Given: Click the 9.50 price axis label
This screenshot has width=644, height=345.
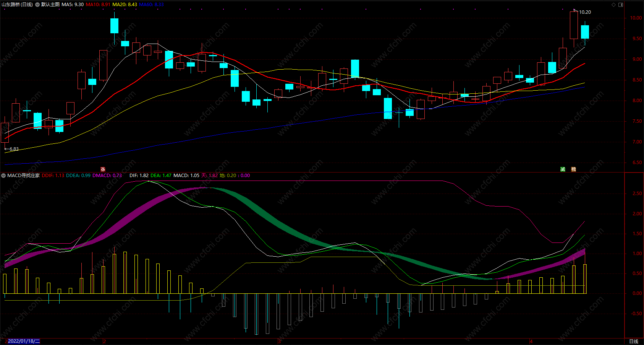Looking at the screenshot, I should (x=637, y=39).
